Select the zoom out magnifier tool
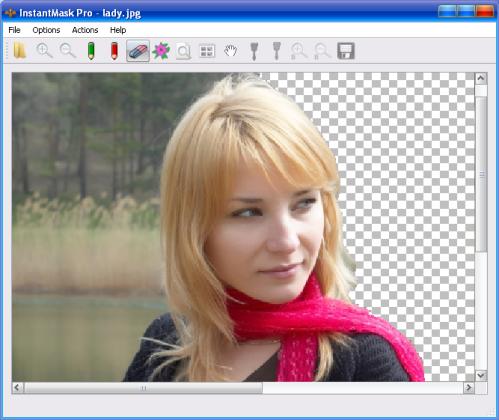This screenshot has width=499, height=420. (x=68, y=51)
